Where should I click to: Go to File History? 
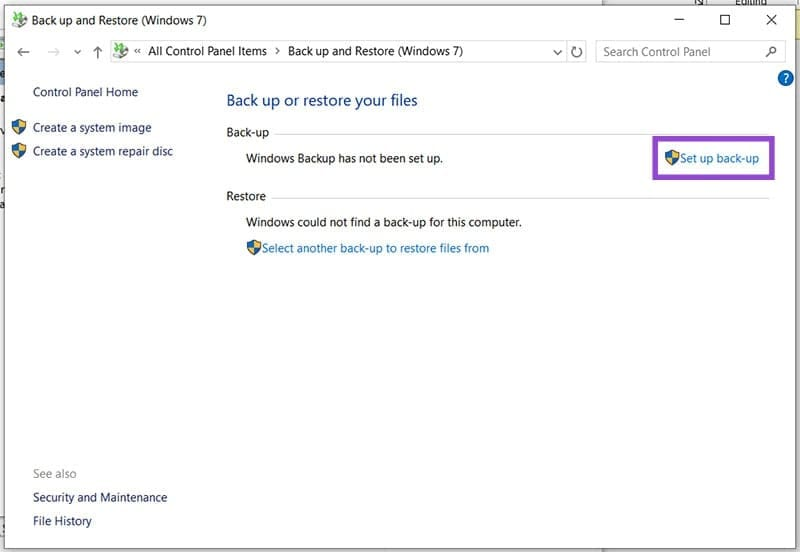[x=62, y=521]
